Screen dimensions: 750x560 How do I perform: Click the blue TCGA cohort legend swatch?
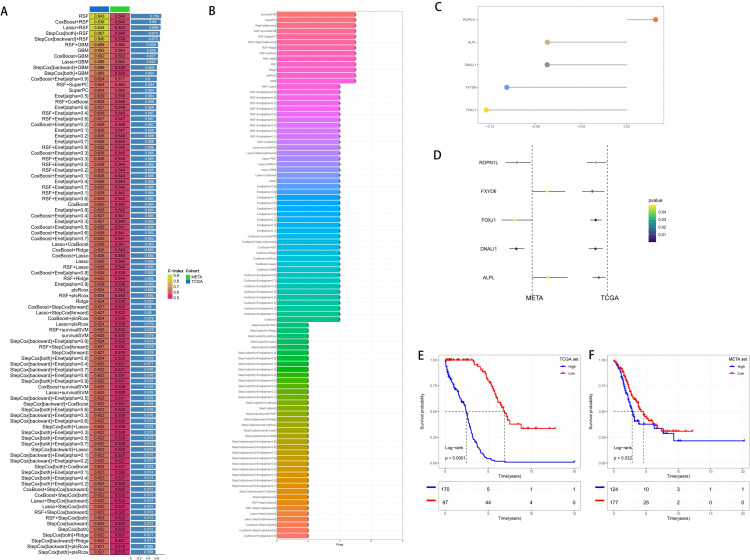pos(188,282)
